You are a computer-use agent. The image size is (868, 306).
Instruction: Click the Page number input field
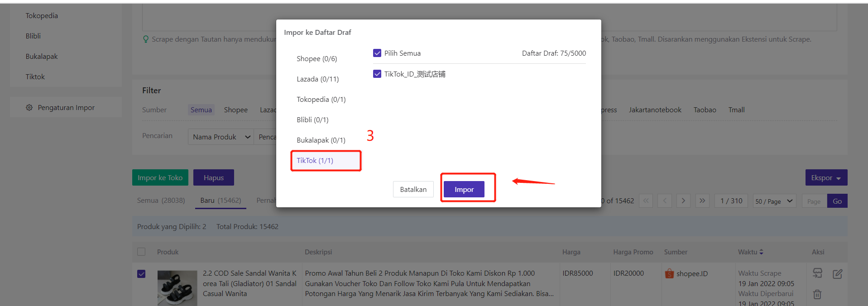pyautogui.click(x=814, y=201)
